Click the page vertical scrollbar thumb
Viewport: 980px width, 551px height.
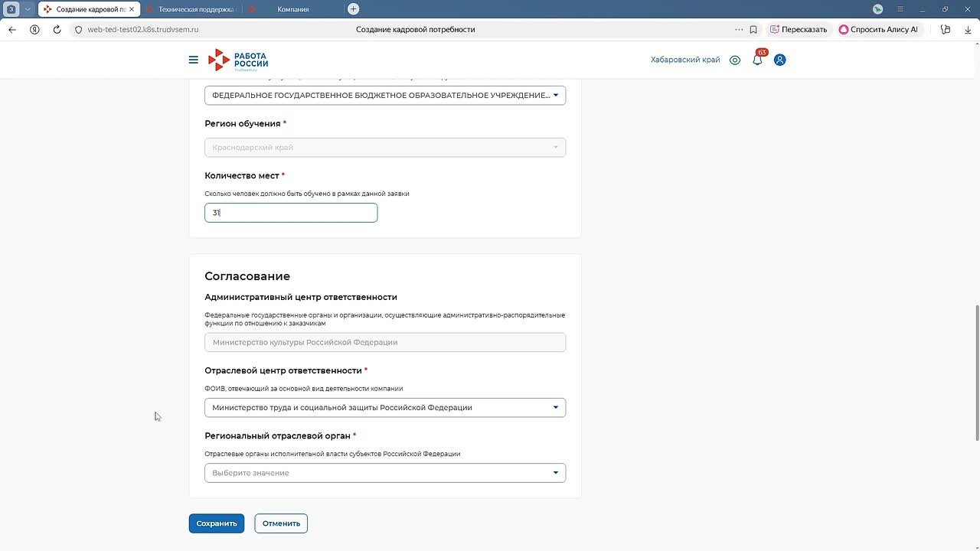pos(976,373)
